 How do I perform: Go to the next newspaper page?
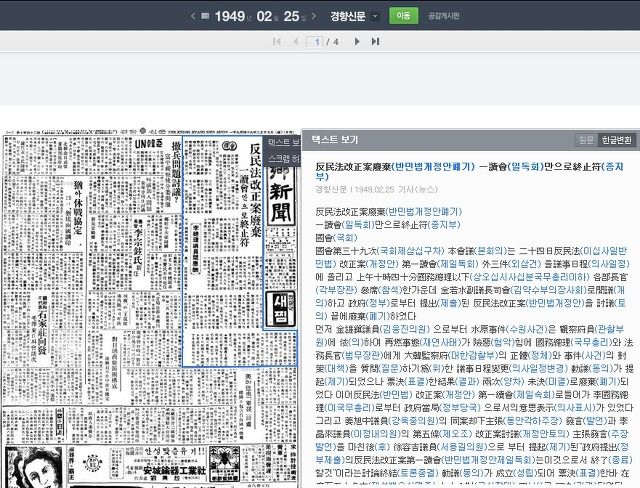click(357, 42)
